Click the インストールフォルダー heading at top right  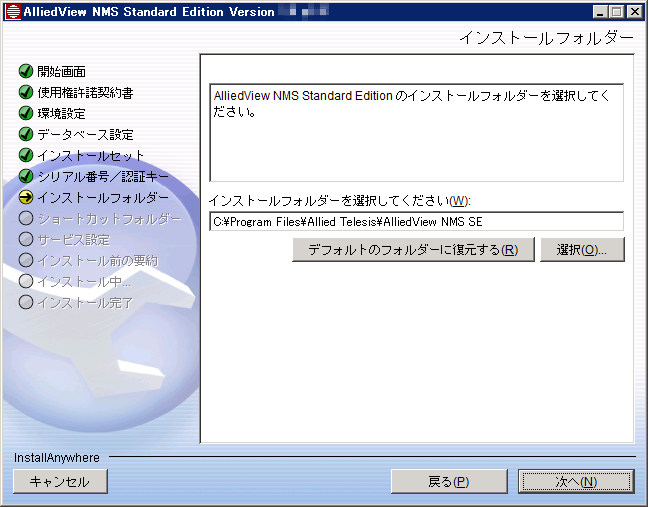pos(547,38)
